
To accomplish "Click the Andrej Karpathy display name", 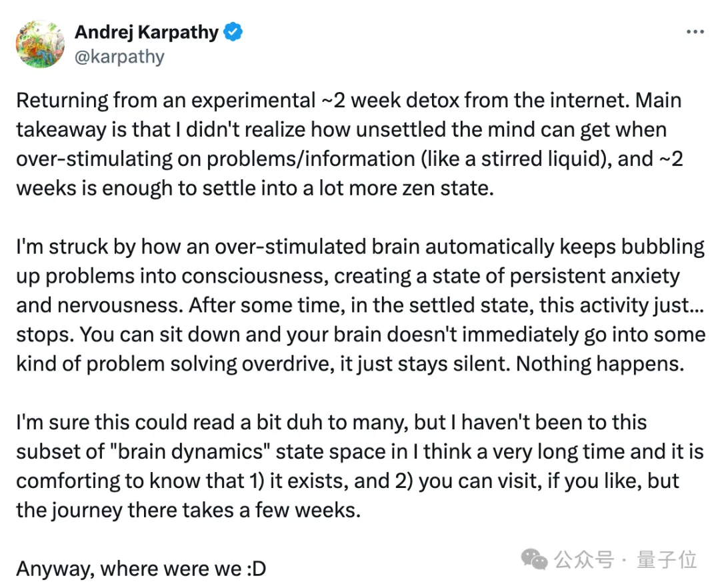I will pyautogui.click(x=147, y=31).
